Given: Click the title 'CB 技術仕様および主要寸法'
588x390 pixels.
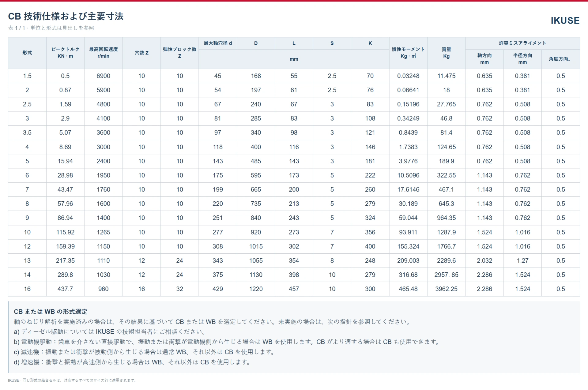Looking at the screenshot, I should tap(66, 16).
